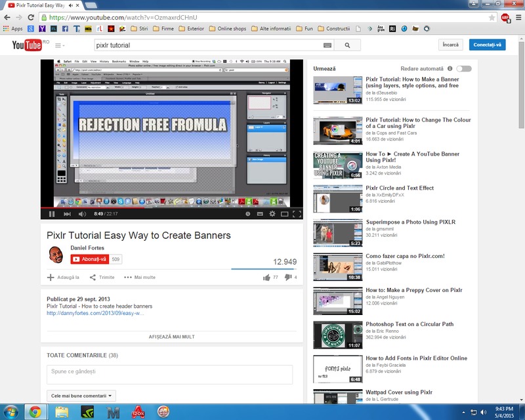
Task: Reload the page with refresh icon
Action: click(31, 18)
